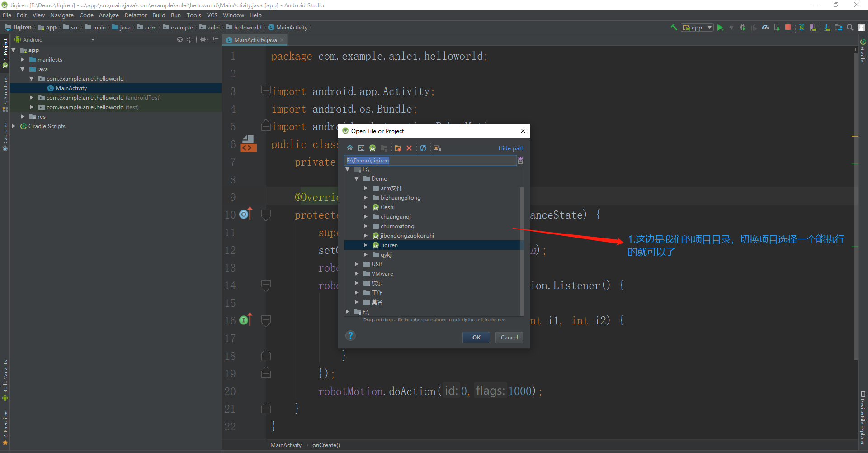The height and width of the screenshot is (453, 868).
Task: Open the SDK Manager
Action: click(x=827, y=27)
